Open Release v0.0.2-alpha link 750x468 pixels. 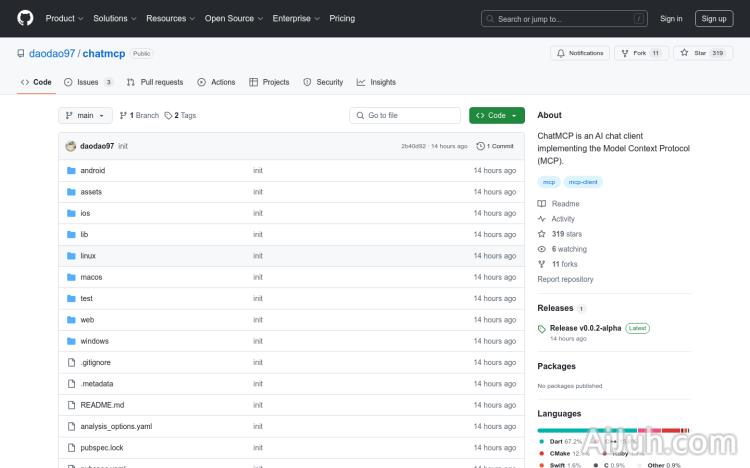pos(586,328)
